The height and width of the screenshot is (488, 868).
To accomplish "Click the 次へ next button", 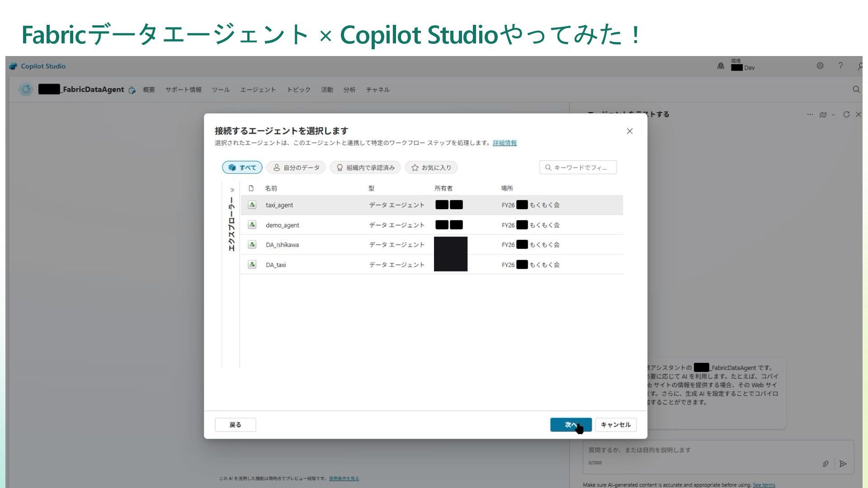I will coord(571,425).
